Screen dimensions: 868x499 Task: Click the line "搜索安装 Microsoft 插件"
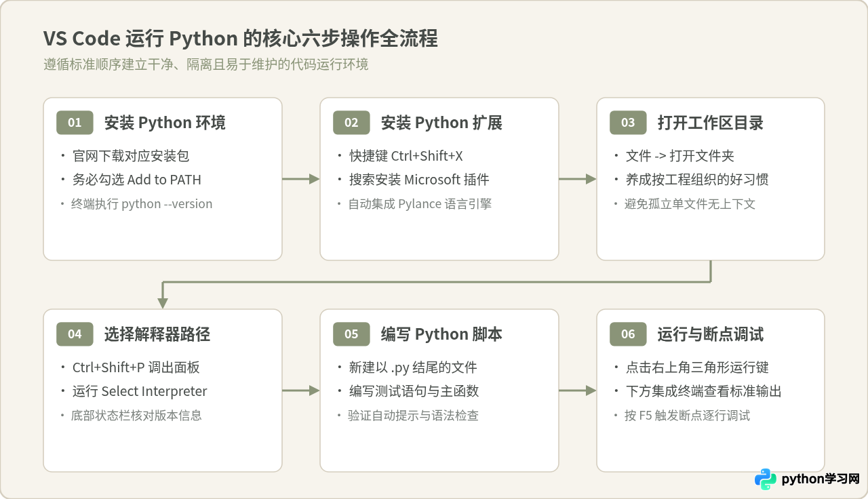click(x=419, y=180)
